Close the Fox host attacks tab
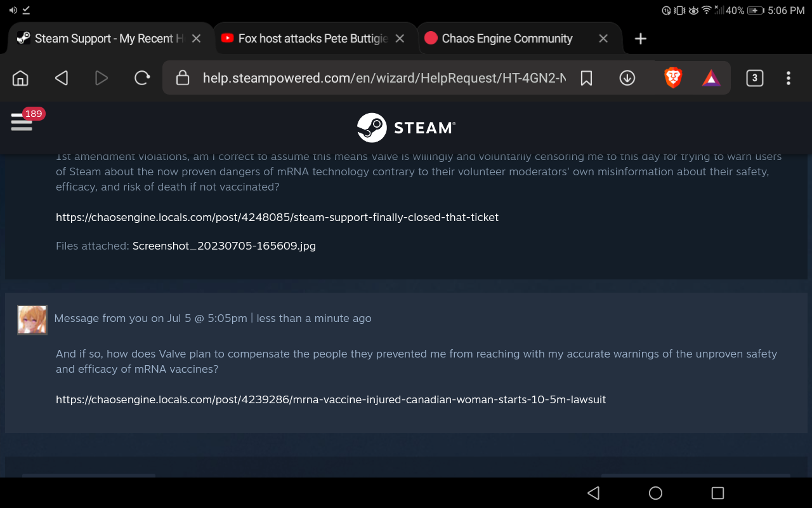Screen dimensions: 812x508 tap(400, 39)
